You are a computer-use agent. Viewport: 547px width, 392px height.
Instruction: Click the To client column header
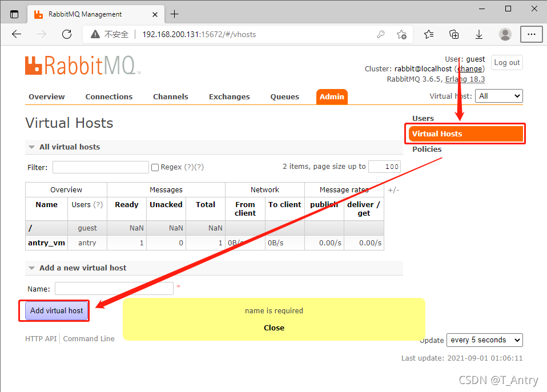pyautogui.click(x=285, y=205)
